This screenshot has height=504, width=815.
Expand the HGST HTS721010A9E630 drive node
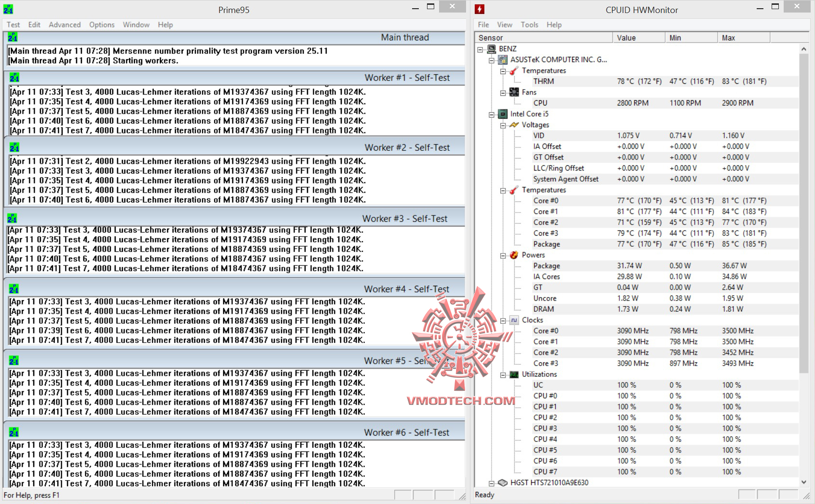point(492,483)
